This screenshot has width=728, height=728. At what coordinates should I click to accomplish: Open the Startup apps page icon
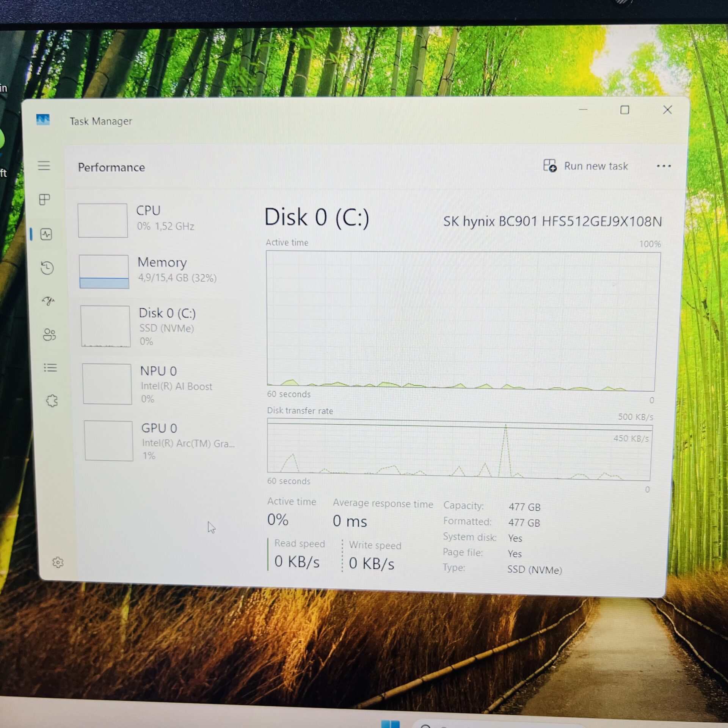point(48,301)
